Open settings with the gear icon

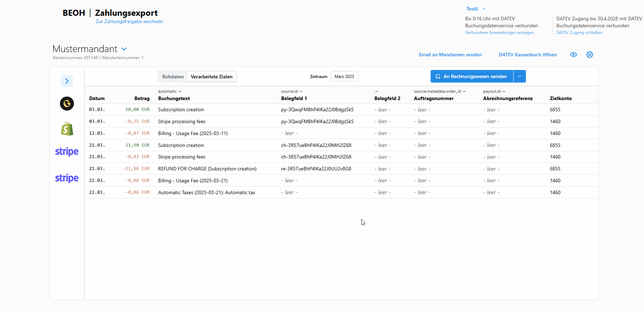click(590, 55)
